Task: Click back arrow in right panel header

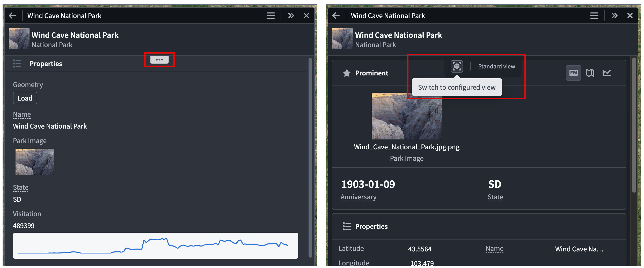Action: pyautogui.click(x=336, y=16)
